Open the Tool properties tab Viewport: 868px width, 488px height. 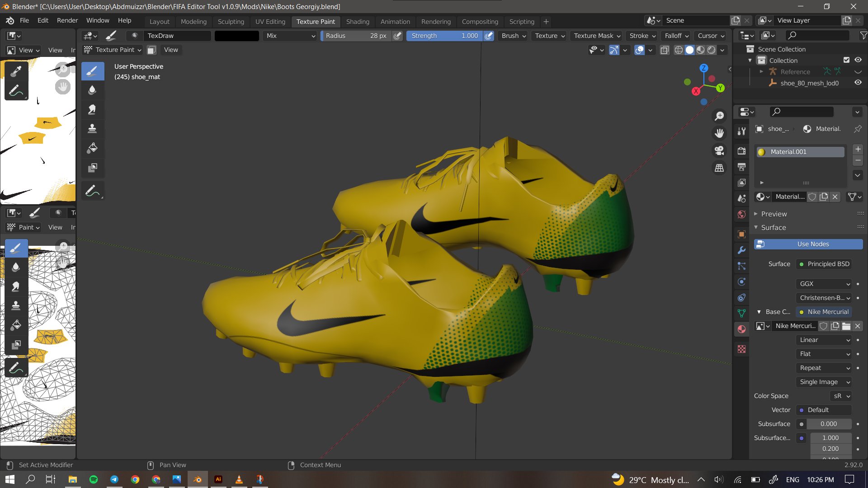pyautogui.click(x=741, y=131)
